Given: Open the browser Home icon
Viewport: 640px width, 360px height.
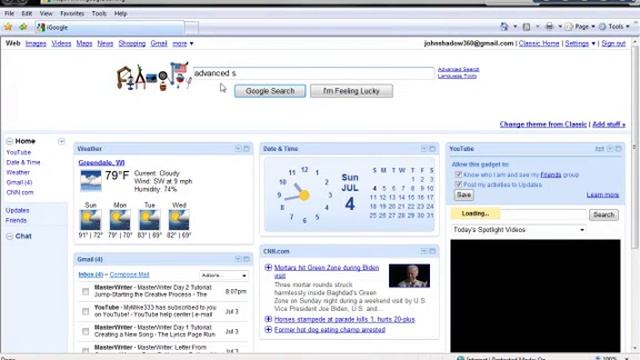Looking at the screenshot, I should (x=504, y=27).
